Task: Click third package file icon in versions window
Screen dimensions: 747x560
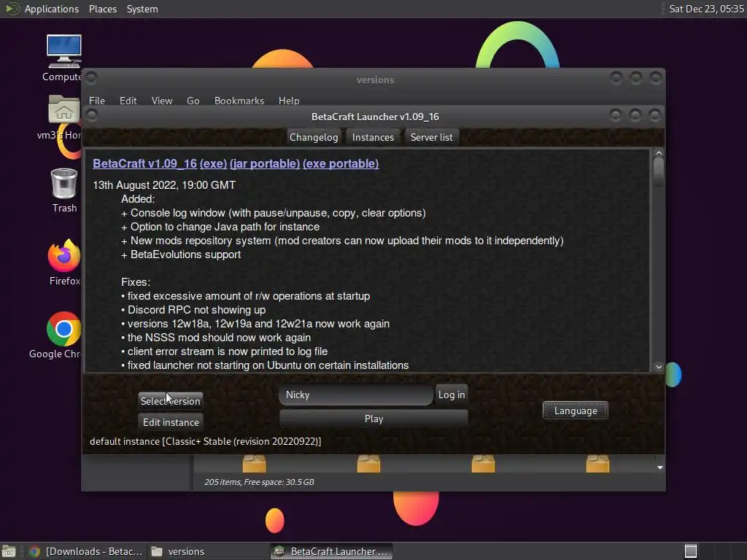Action: pyautogui.click(x=483, y=463)
